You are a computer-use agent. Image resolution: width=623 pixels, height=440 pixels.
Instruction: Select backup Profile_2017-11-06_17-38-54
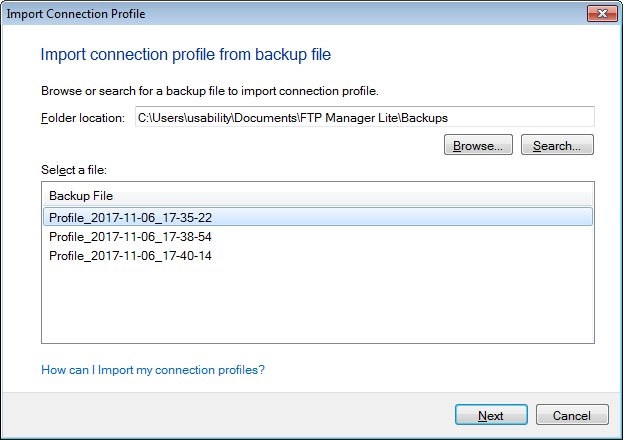(x=130, y=237)
